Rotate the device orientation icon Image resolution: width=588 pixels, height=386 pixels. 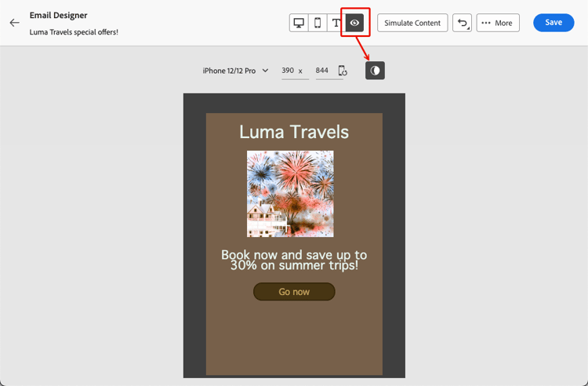tap(343, 71)
